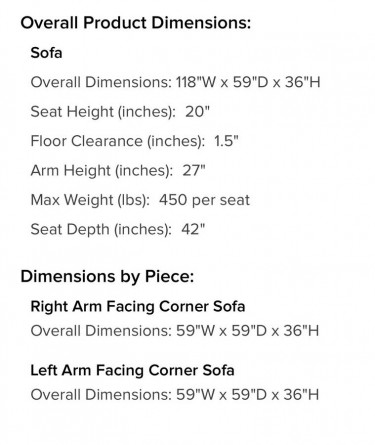The width and height of the screenshot is (375, 445).
Task: Click the Max Weight 450 per seat line
Action: (x=140, y=200)
